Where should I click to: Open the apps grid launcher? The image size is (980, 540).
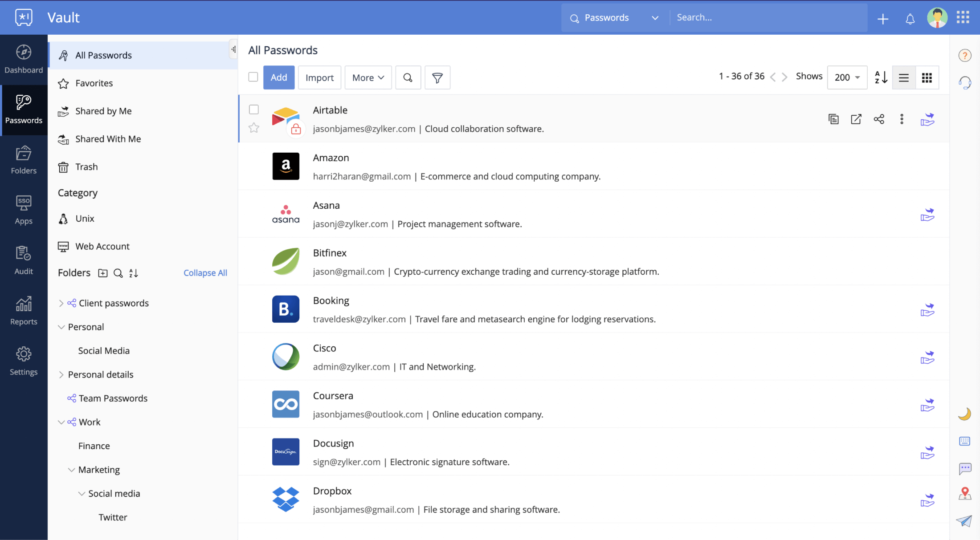[x=963, y=17]
